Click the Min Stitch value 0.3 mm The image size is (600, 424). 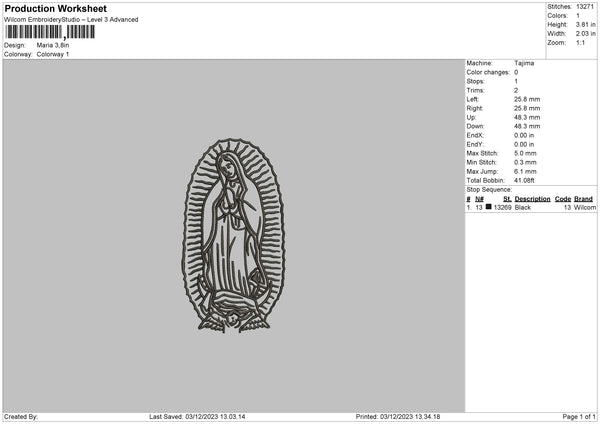(x=525, y=162)
